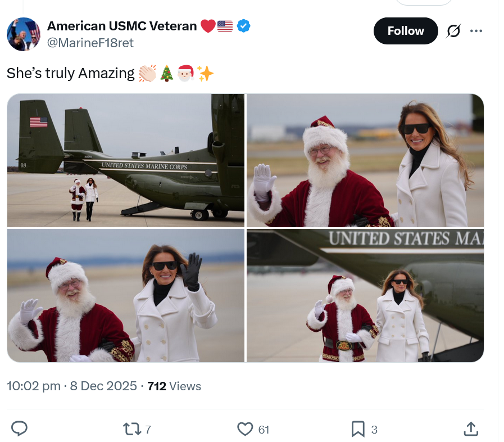
Task: Open top-right photo of Santa waving
Action: click(365, 160)
